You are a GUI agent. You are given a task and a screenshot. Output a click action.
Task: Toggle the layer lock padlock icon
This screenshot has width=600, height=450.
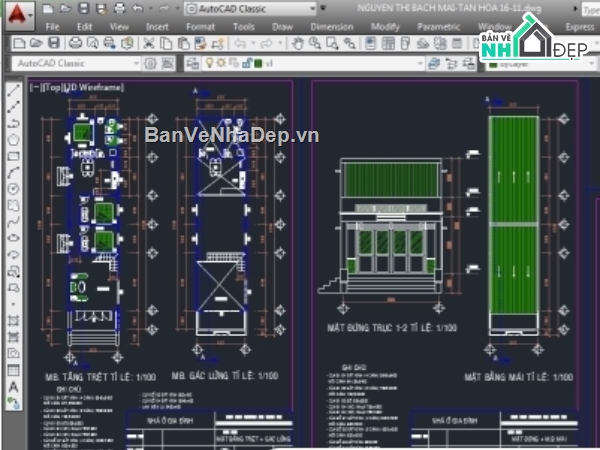pyautogui.click(x=245, y=63)
